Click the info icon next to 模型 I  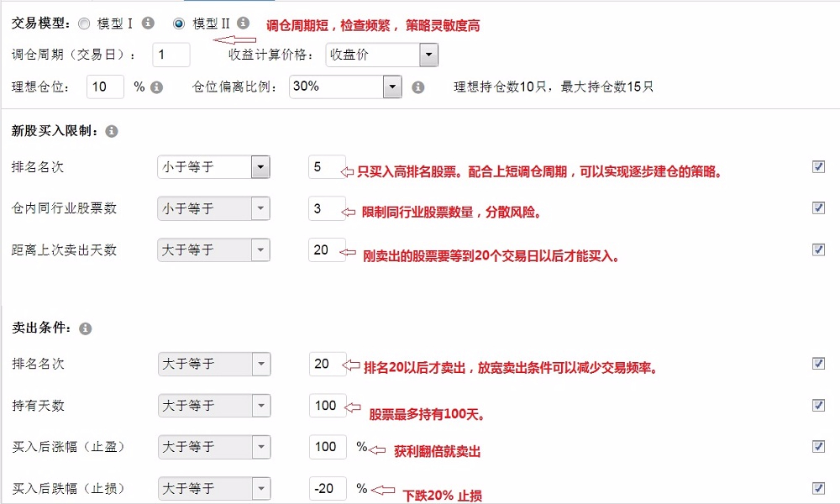pyautogui.click(x=148, y=24)
